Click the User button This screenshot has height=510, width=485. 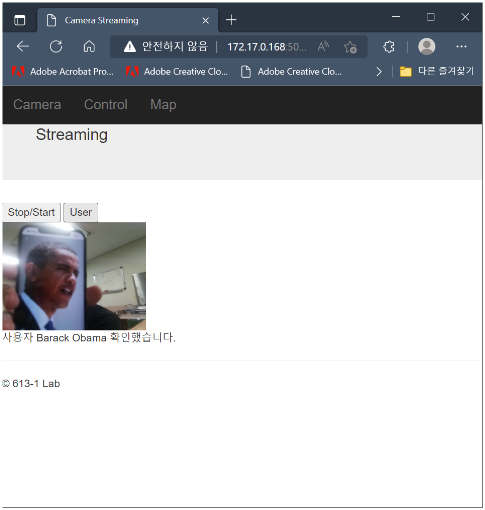tap(81, 212)
